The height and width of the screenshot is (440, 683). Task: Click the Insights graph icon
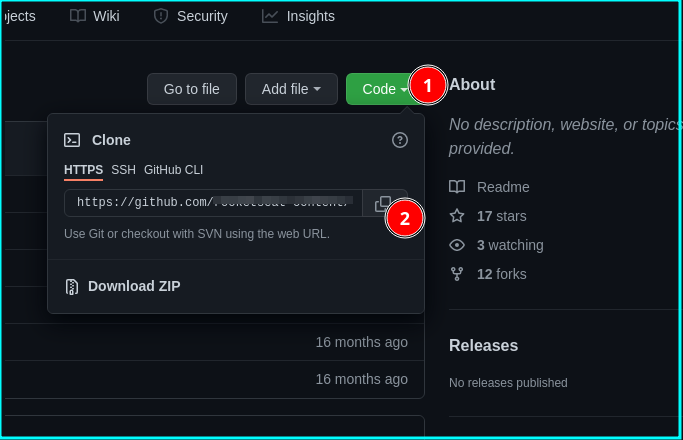coord(270,16)
